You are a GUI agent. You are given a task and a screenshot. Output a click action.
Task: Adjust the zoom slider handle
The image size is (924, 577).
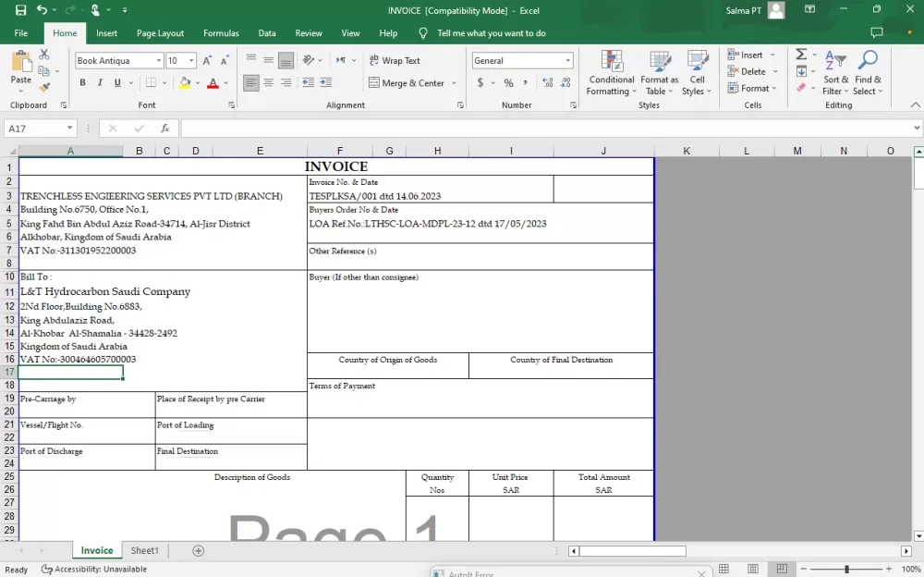pyautogui.click(x=846, y=569)
